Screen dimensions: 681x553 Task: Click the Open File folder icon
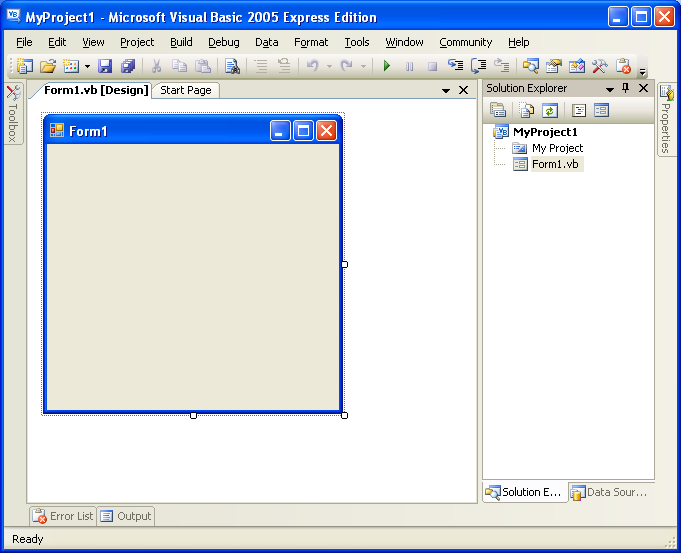[48, 66]
